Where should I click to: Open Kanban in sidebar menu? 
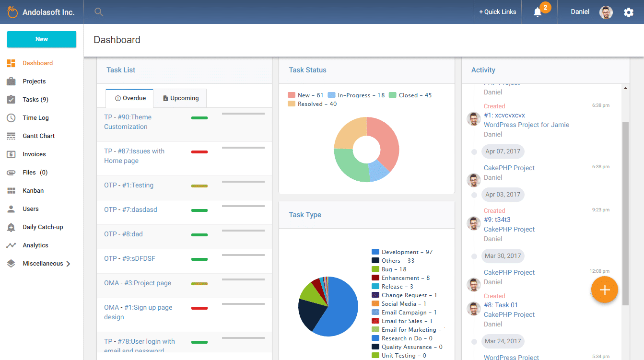[33, 191]
